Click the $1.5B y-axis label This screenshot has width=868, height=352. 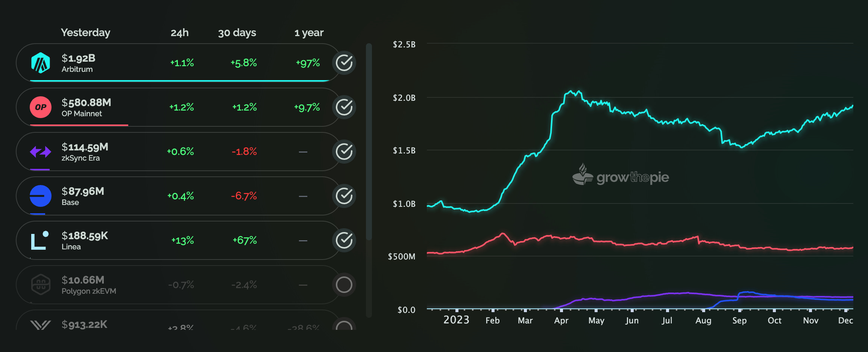[x=404, y=150]
